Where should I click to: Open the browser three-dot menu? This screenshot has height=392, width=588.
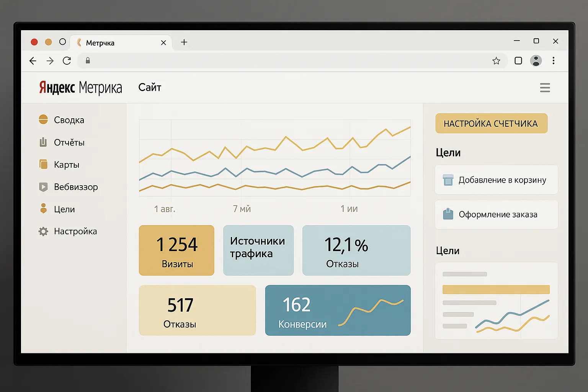tap(554, 60)
